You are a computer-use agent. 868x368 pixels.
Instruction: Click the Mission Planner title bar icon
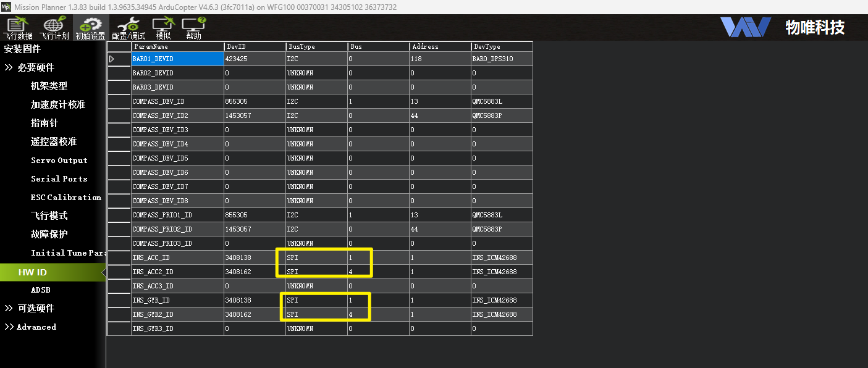(6, 6)
